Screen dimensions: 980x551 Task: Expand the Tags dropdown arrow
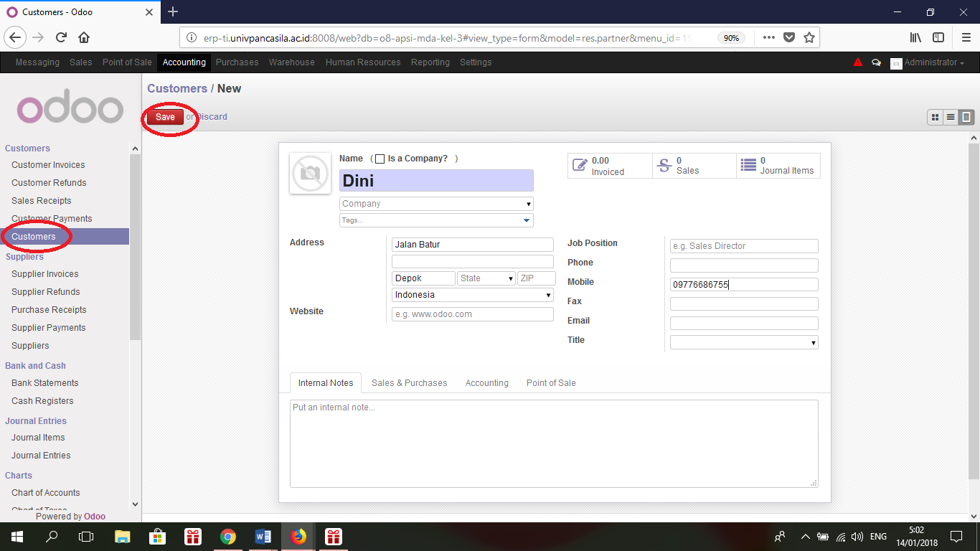click(x=527, y=220)
